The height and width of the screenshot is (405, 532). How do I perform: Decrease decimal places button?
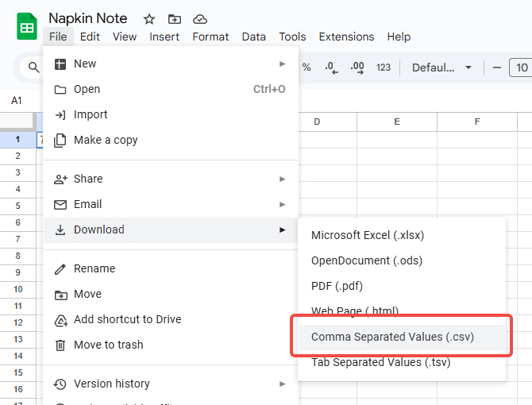(331, 67)
